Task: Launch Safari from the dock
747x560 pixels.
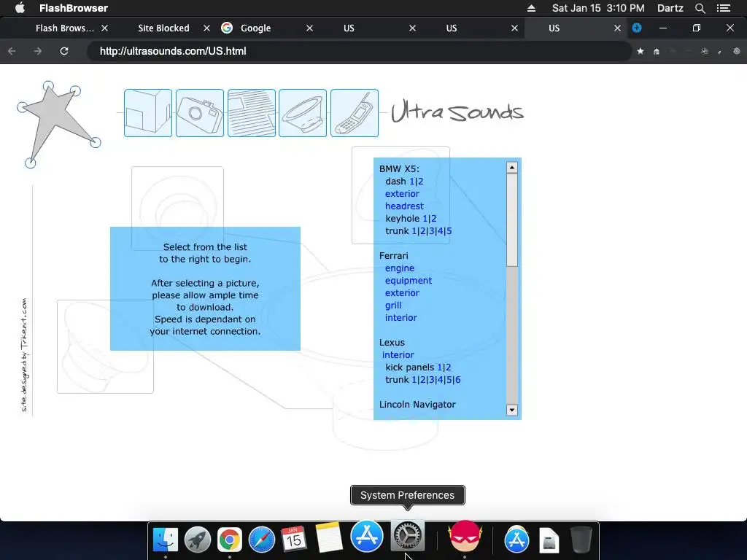Action: click(x=262, y=540)
